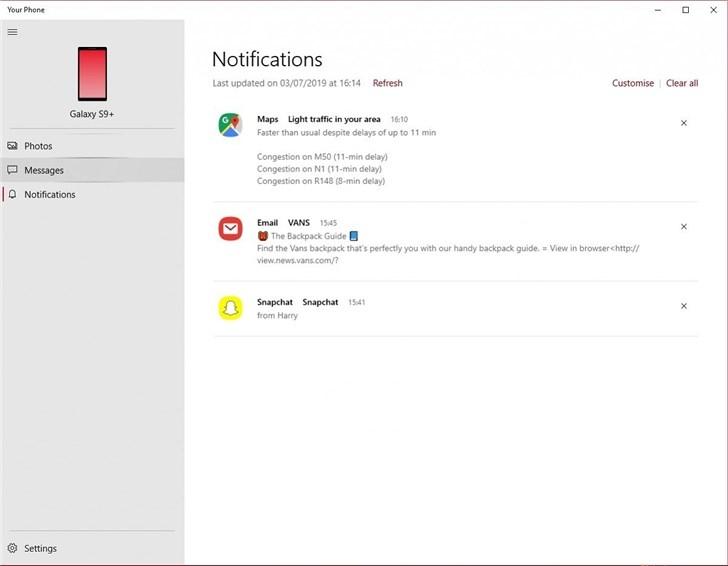
Task: Click the Galaxy S9+ phone image
Action: [x=92, y=74]
